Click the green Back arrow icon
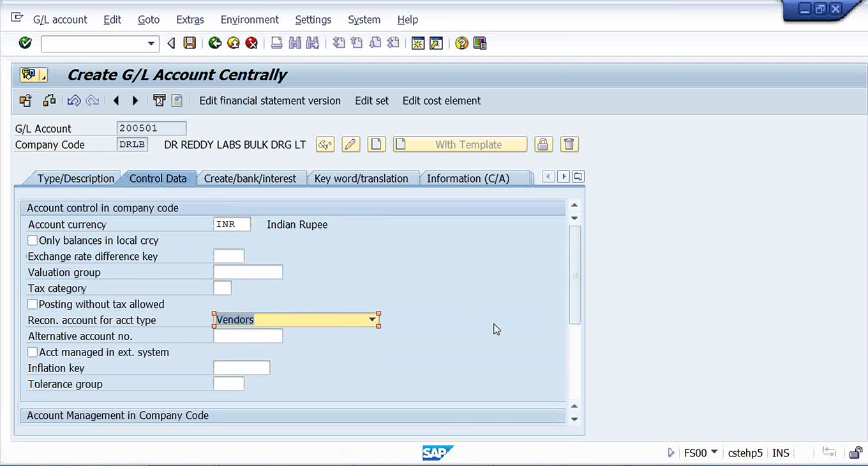868x466 pixels. point(215,43)
